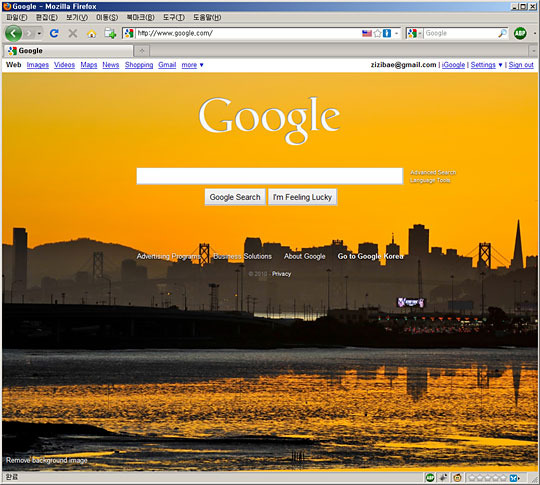Click the flag icon in the address bar
The height and width of the screenshot is (485, 540).
pos(366,33)
